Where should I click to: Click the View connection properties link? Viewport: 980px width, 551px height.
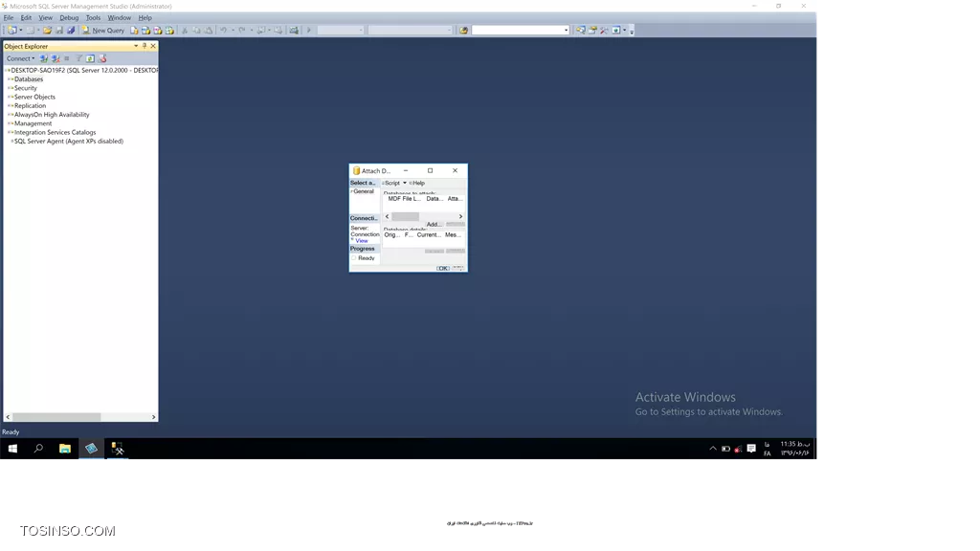(361, 240)
